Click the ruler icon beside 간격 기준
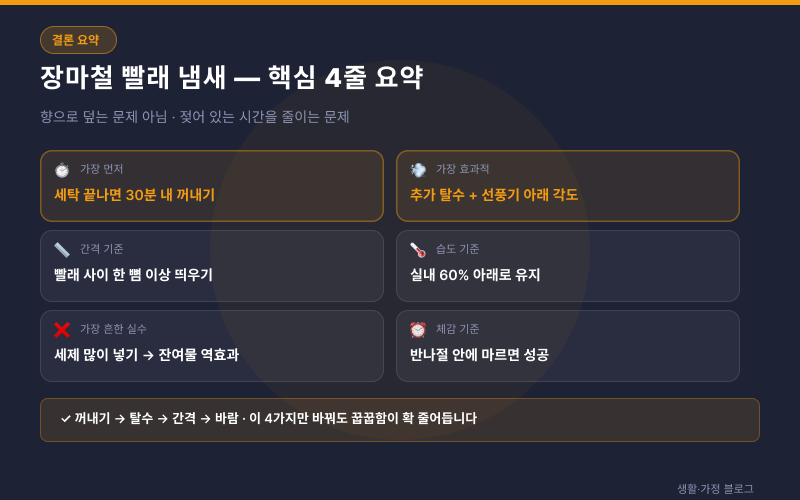The image size is (800, 500). coord(62,250)
